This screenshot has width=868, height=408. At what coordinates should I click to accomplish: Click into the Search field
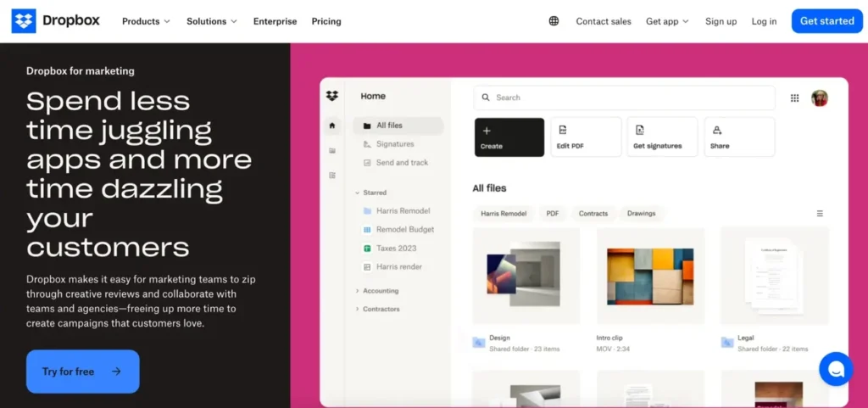[x=625, y=98]
